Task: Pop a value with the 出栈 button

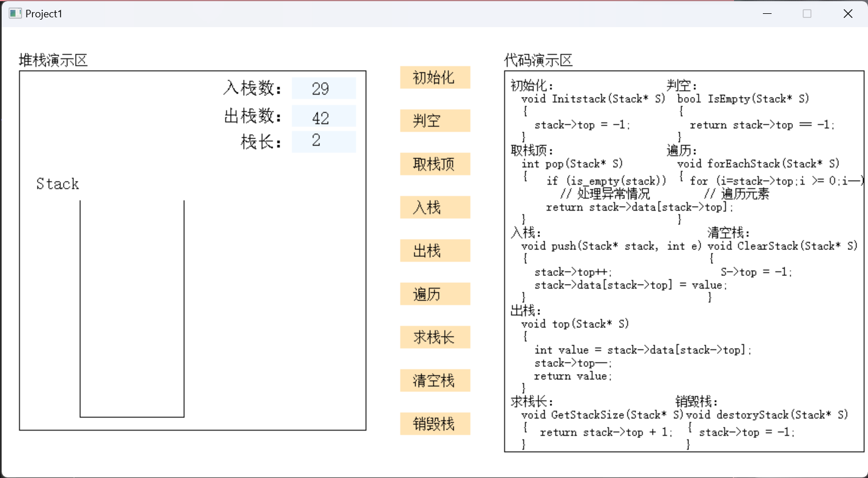Action: tap(435, 251)
